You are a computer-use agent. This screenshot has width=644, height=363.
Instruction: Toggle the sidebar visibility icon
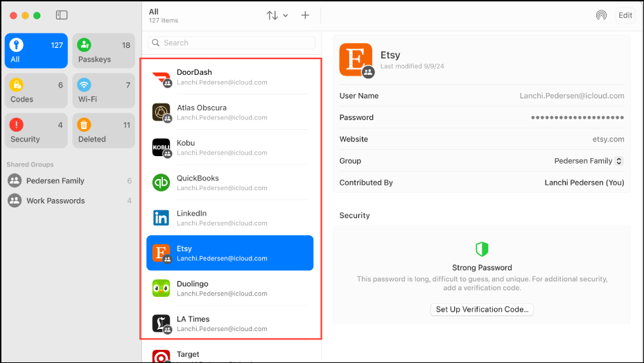[x=62, y=15]
